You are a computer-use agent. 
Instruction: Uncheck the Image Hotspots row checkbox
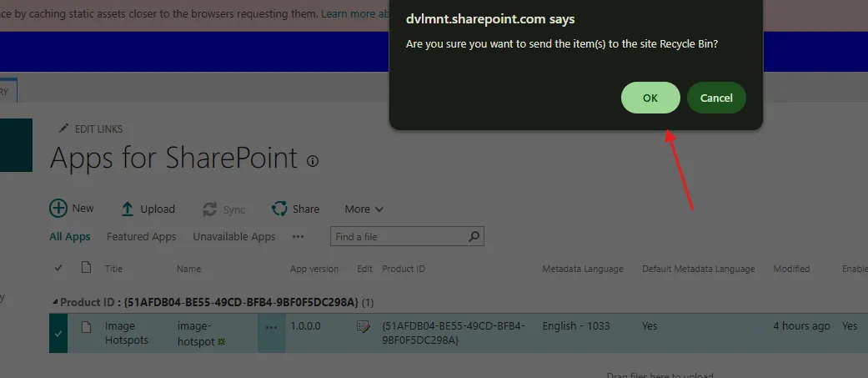tap(58, 333)
